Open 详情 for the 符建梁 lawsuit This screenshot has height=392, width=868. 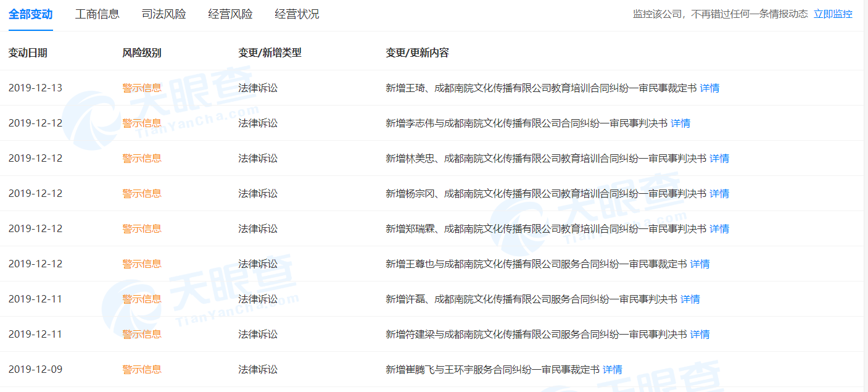(x=700, y=334)
